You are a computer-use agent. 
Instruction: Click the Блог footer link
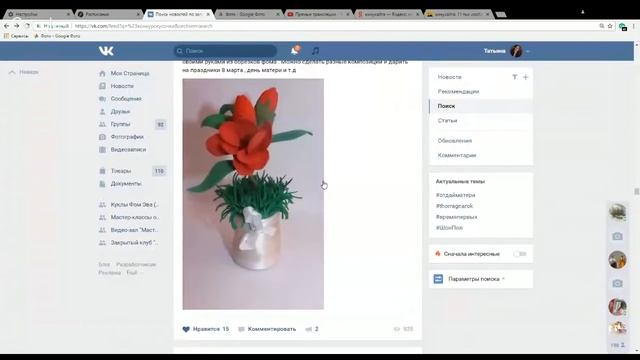(104, 264)
